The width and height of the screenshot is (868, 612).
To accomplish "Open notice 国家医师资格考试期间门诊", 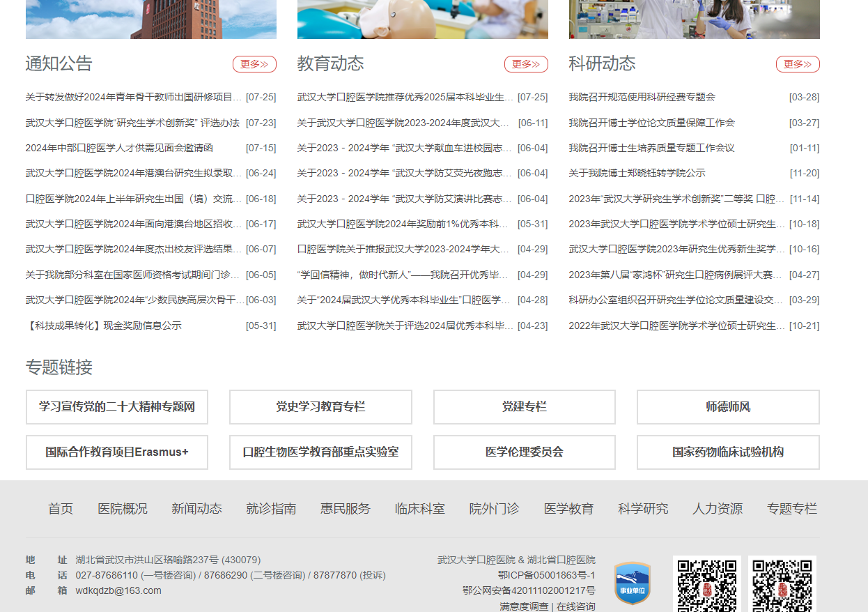I will [x=134, y=275].
